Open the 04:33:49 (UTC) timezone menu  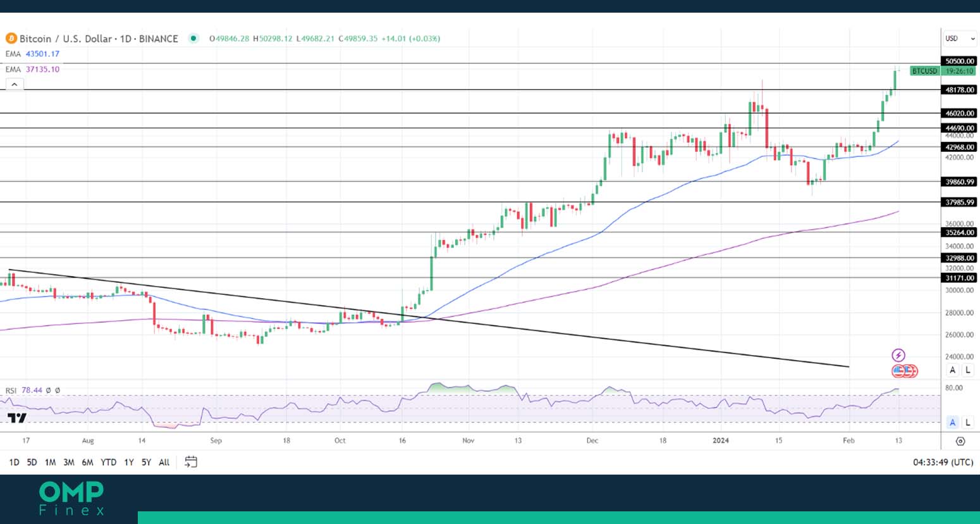point(943,463)
